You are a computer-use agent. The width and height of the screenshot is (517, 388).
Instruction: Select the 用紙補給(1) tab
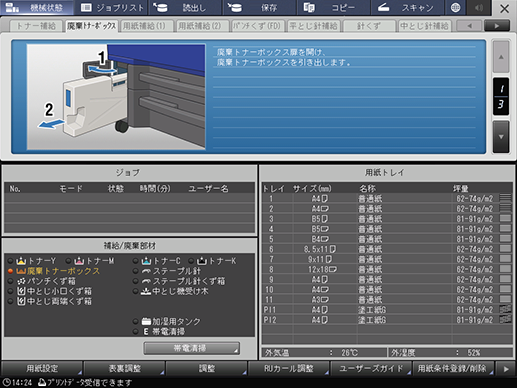(x=147, y=26)
